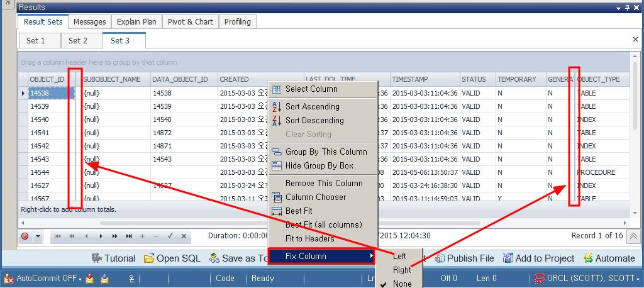This screenshot has height=288, width=644.
Task: Click the Publish File button
Action: [x=464, y=258]
